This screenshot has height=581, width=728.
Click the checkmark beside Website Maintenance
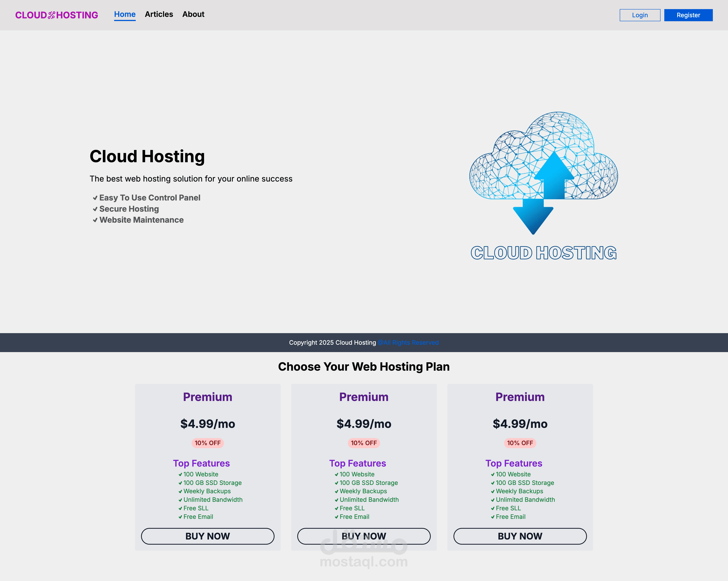[95, 220]
